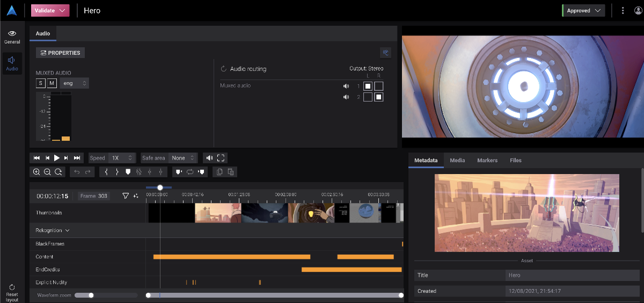Mute channel 1 speaker in audio routing
Viewport: 644px width, 303px height.
[x=346, y=86]
